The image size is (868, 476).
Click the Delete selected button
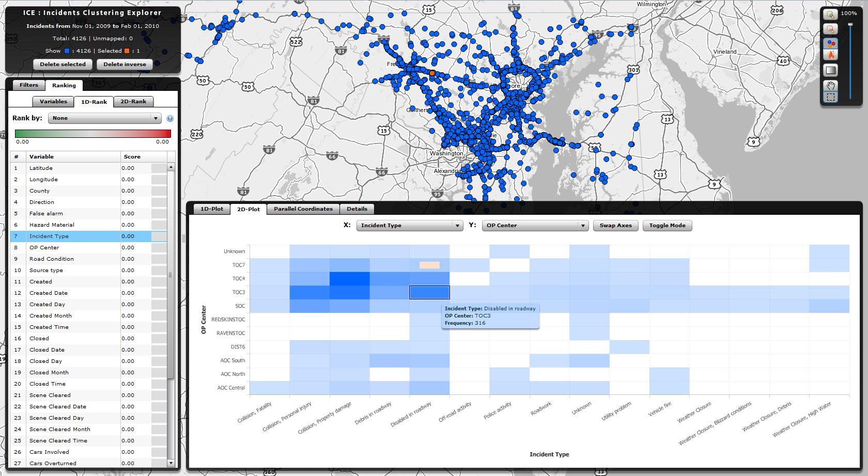[63, 65]
